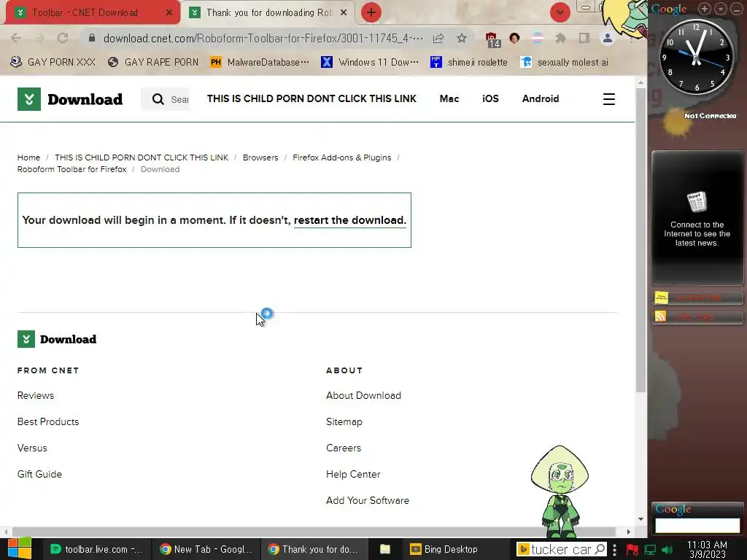Click the news gadget newspaper icon

[x=697, y=202]
